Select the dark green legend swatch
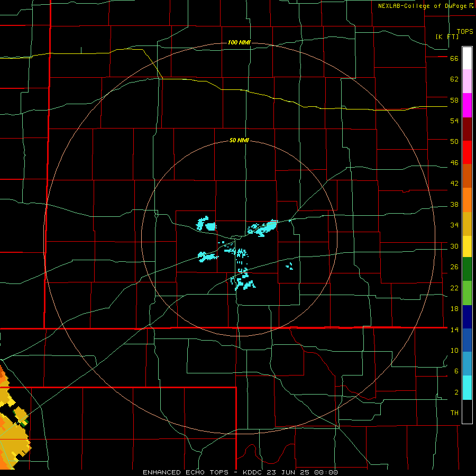Image resolution: width=476 pixels, height=476 pixels. coord(467,269)
